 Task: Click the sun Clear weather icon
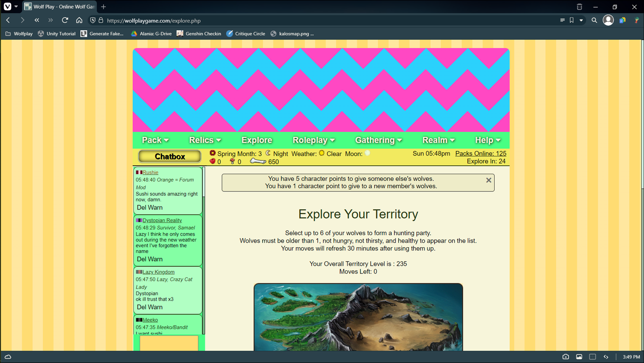coord(321,154)
